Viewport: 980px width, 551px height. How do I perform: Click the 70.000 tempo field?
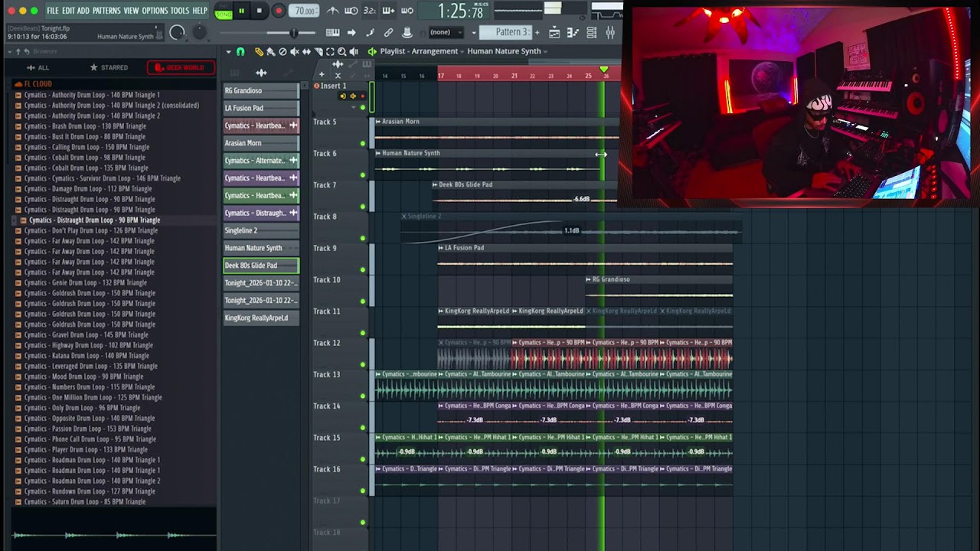(305, 11)
